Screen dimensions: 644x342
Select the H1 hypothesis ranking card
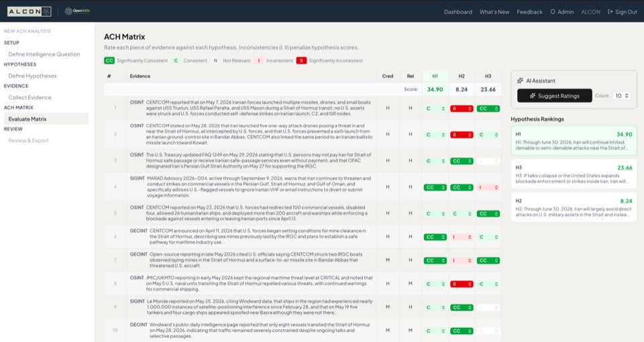coord(574,140)
